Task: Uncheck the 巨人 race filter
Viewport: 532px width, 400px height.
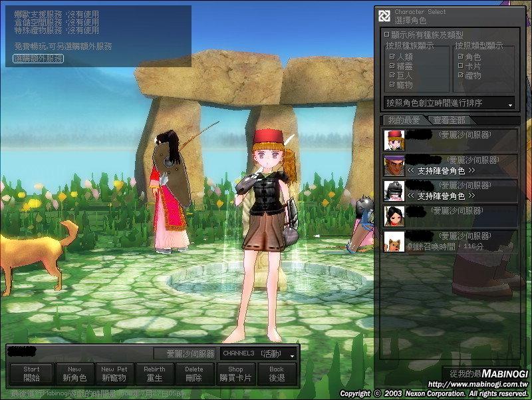Action: (x=392, y=76)
